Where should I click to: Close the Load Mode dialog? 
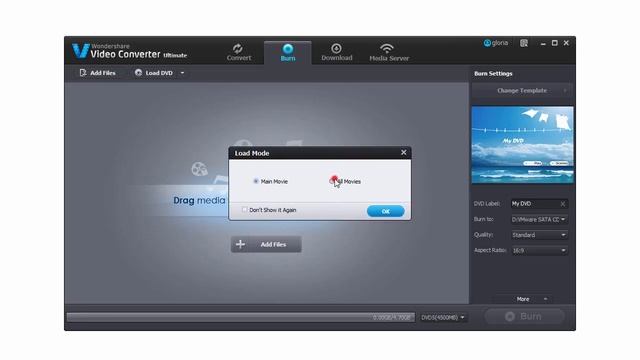pyautogui.click(x=403, y=152)
